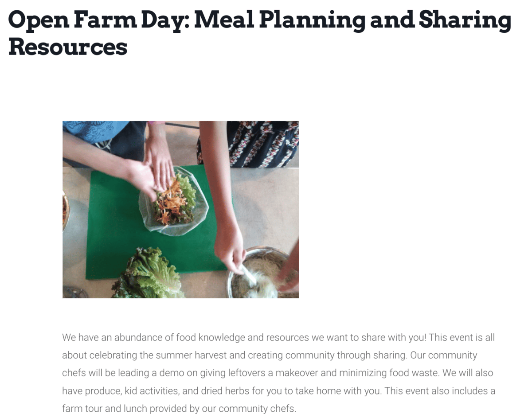Click the word "Resources" in the heading

pos(67,47)
